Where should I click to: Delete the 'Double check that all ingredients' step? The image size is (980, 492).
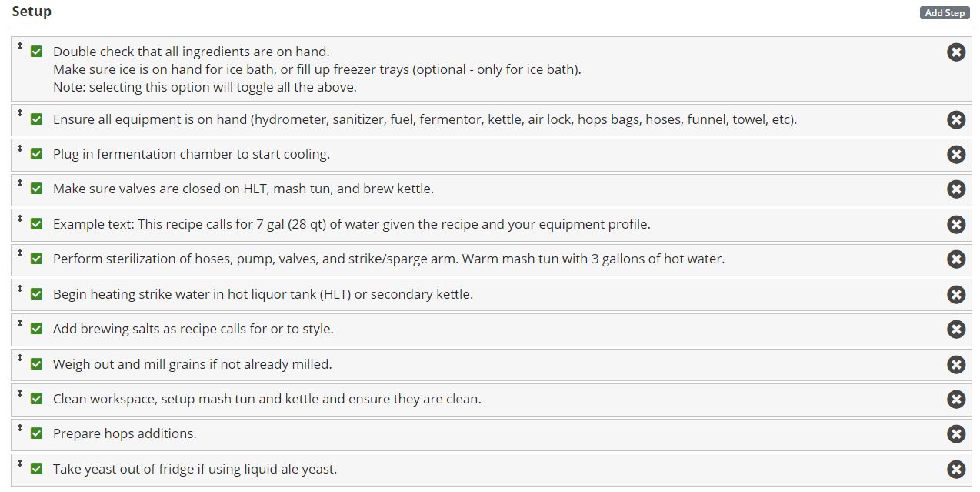(955, 52)
